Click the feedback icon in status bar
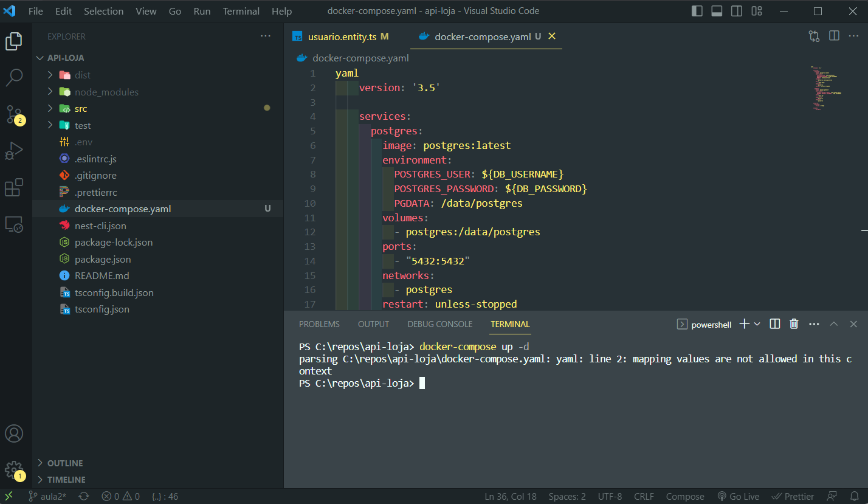 click(x=832, y=496)
